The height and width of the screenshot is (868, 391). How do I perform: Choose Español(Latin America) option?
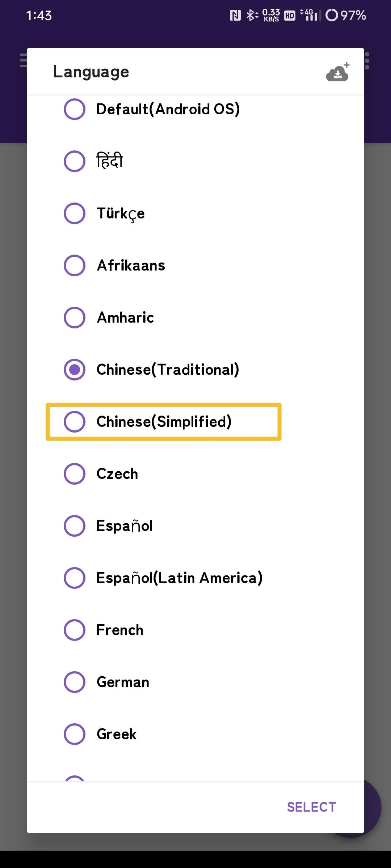coord(75,578)
